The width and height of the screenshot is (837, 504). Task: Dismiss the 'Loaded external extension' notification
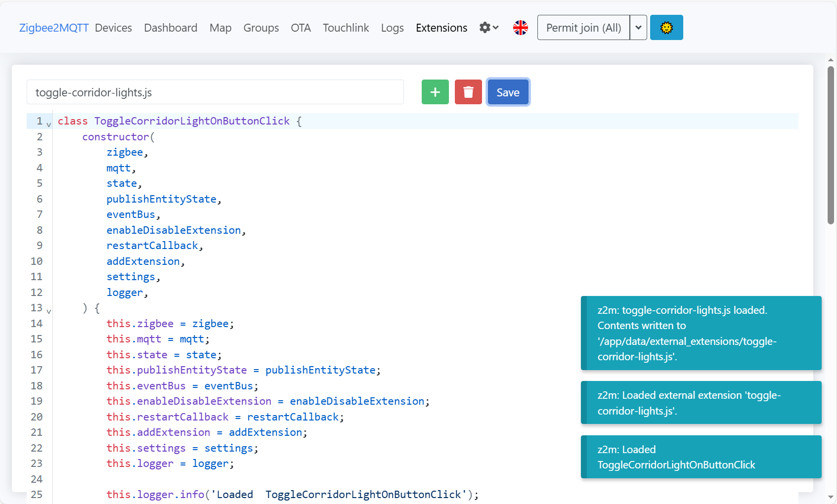(x=701, y=403)
